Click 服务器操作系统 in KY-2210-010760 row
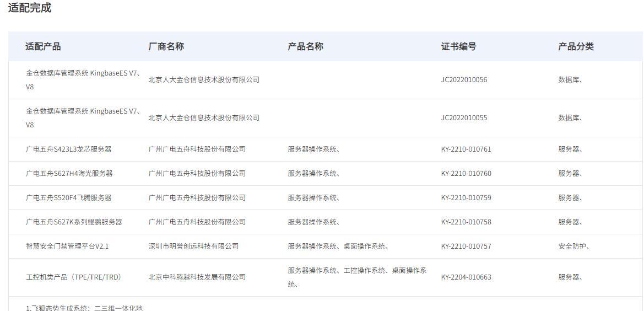 click(x=313, y=173)
